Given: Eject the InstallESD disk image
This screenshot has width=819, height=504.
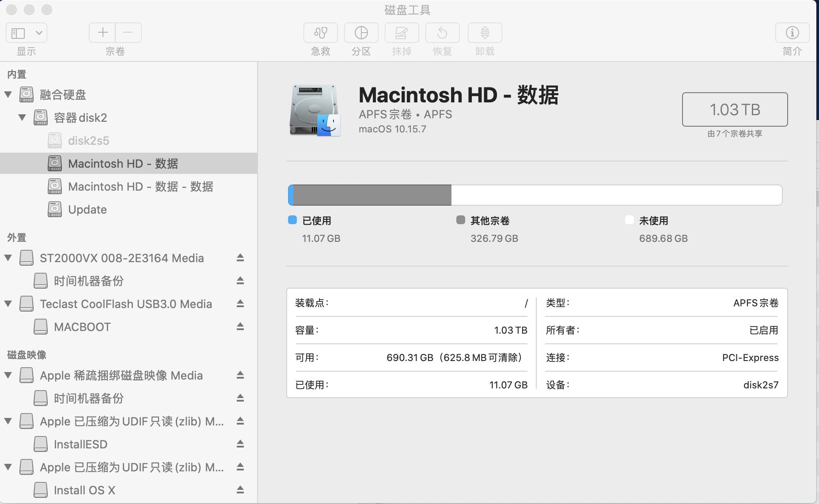Looking at the screenshot, I should (240, 444).
